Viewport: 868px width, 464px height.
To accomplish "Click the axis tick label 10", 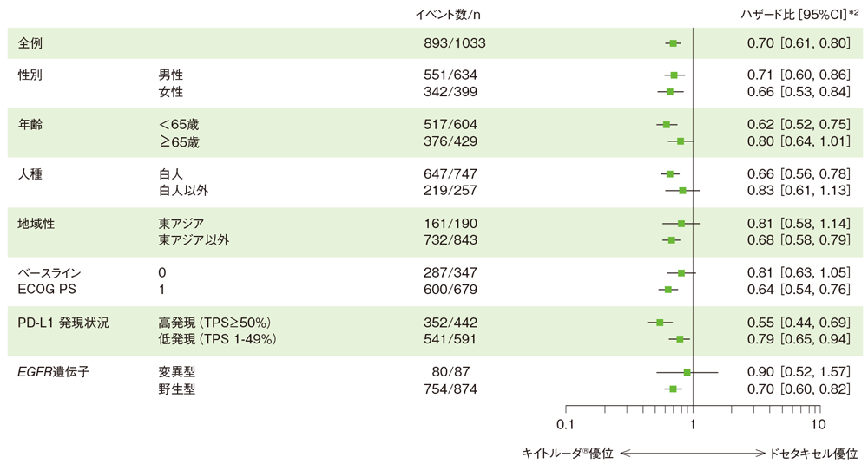I will coord(819,425).
